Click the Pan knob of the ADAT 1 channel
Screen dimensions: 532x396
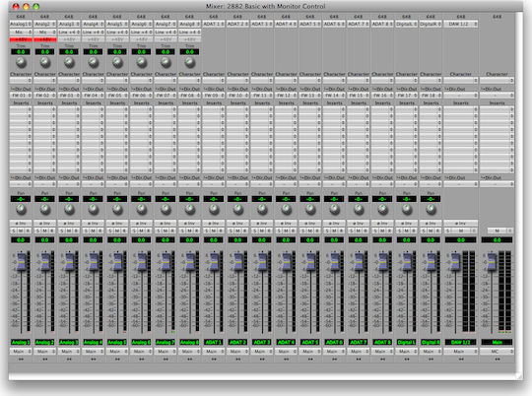pos(214,210)
